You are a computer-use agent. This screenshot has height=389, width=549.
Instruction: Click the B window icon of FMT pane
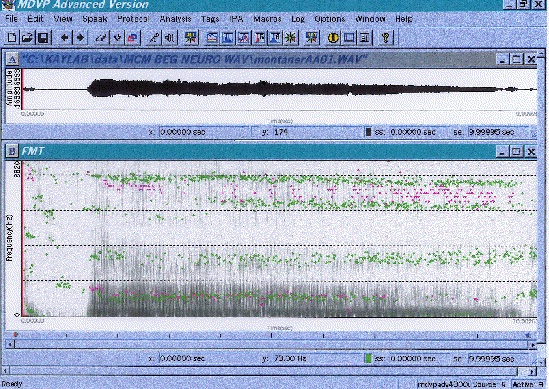(x=13, y=151)
